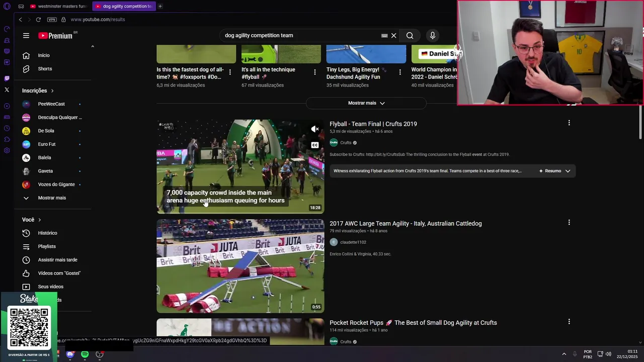Open the Opera GX main menu logo
644x362 pixels.
[7, 7]
